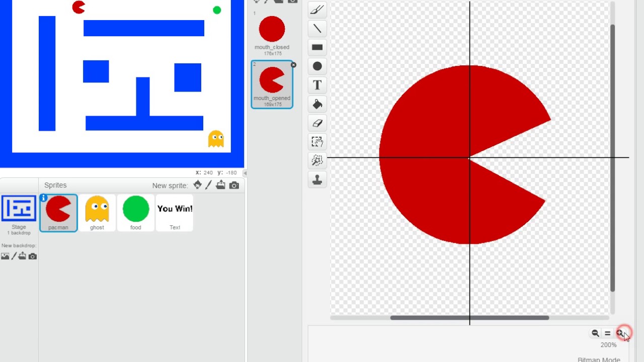Collapse the stage panel arrow
The height and width of the screenshot is (362, 644).
click(245, 173)
